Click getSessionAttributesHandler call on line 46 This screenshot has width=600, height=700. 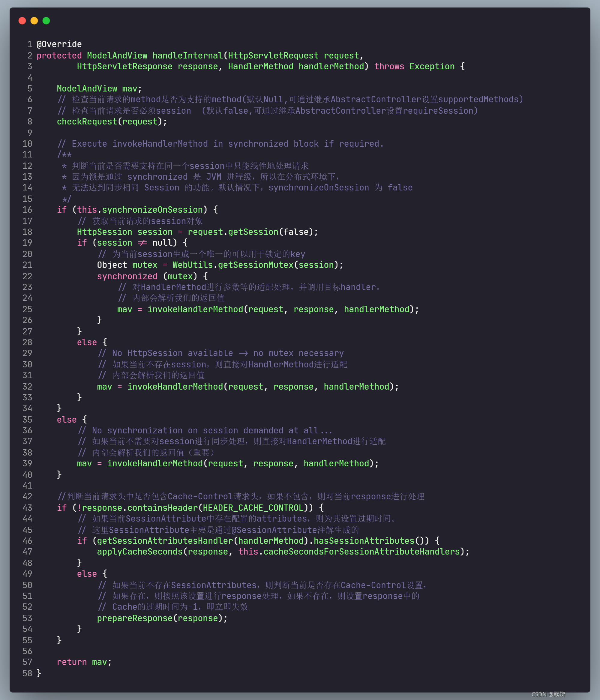(202, 540)
